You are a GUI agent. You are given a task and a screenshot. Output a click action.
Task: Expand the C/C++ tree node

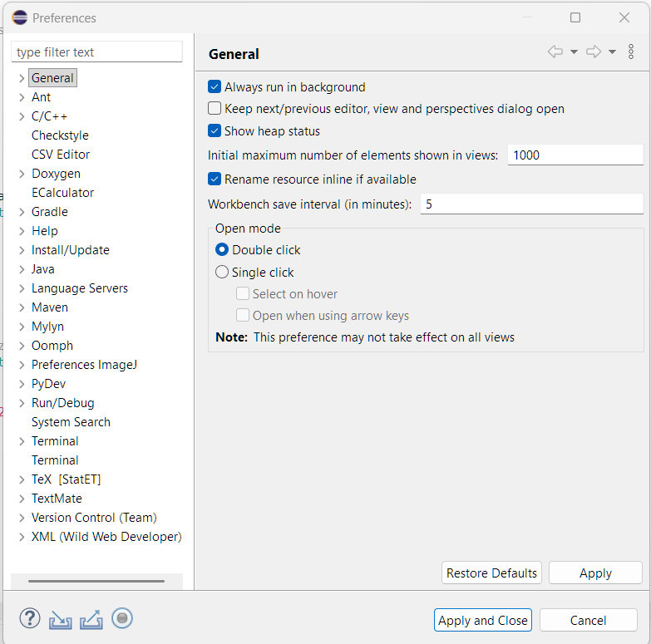[22, 116]
